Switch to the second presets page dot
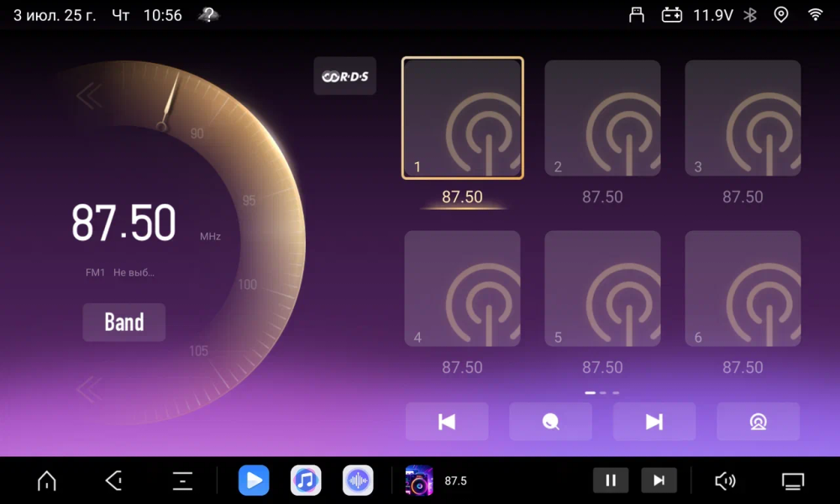 (603, 391)
